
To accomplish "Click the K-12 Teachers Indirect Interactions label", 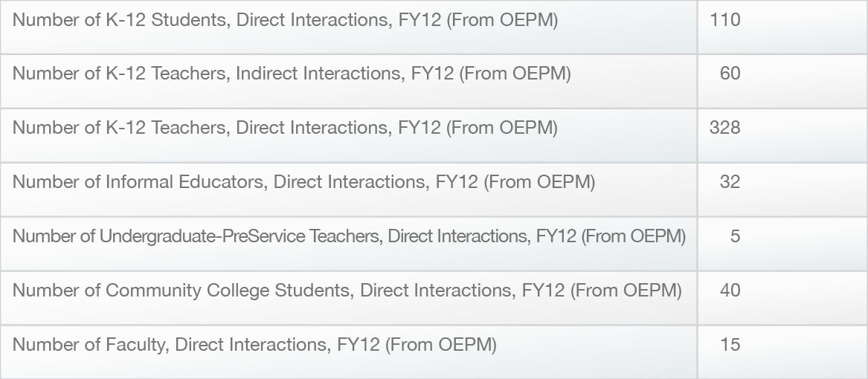I will pos(292,74).
